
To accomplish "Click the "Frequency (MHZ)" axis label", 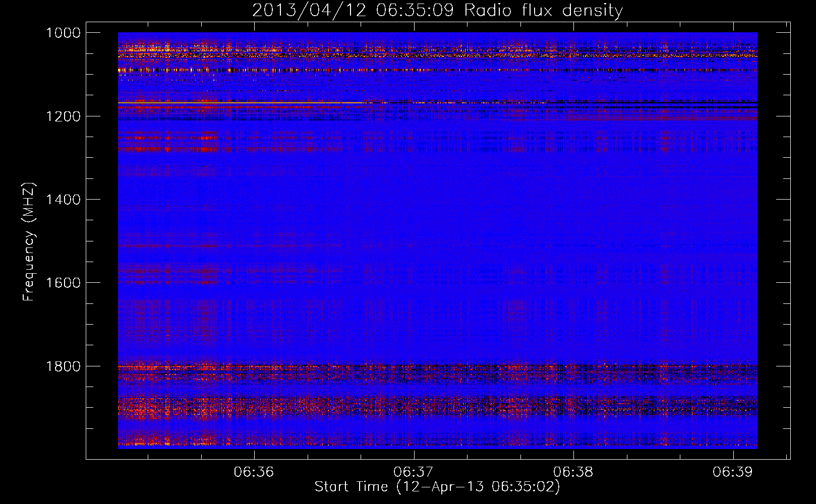I will pos(29,242).
